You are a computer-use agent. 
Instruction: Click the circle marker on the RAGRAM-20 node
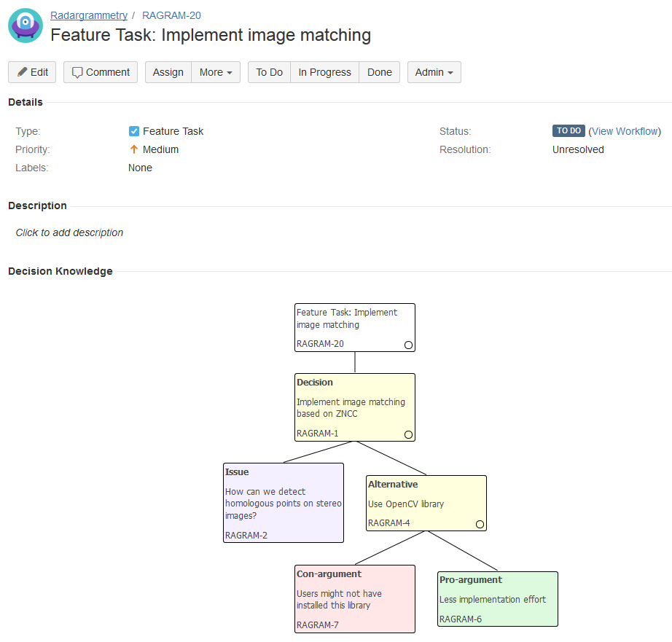[x=408, y=345]
